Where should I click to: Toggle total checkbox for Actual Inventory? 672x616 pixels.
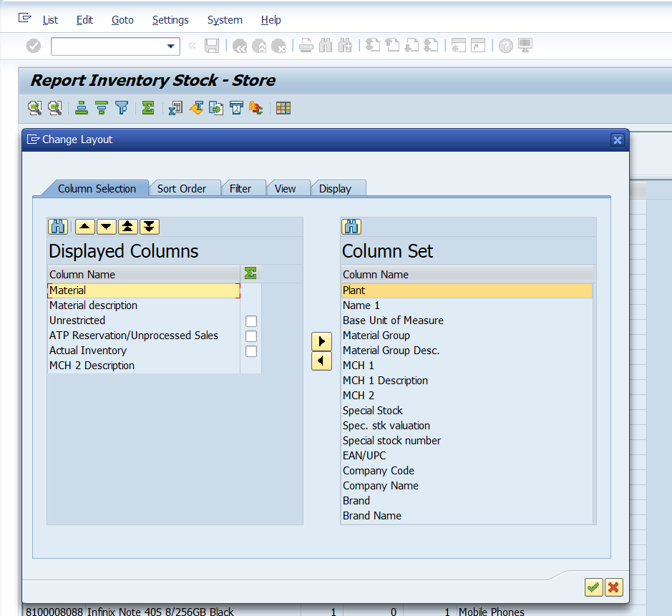(x=251, y=351)
